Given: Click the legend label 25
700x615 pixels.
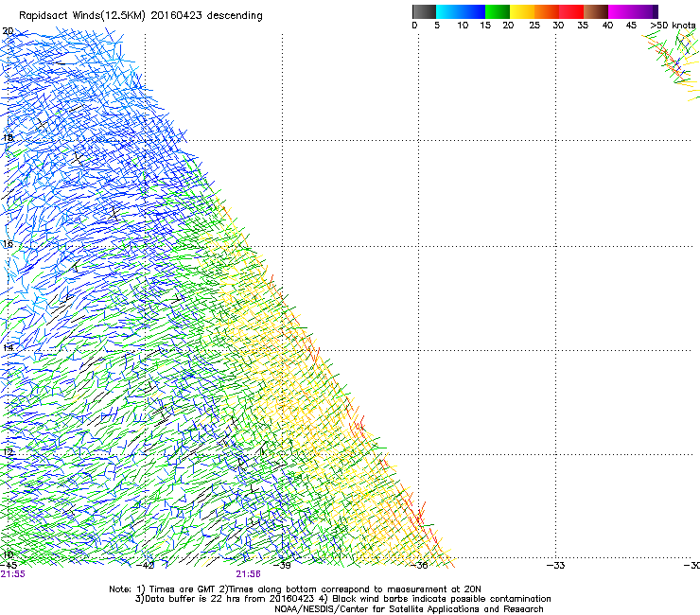Looking at the screenshot, I should (x=534, y=26).
